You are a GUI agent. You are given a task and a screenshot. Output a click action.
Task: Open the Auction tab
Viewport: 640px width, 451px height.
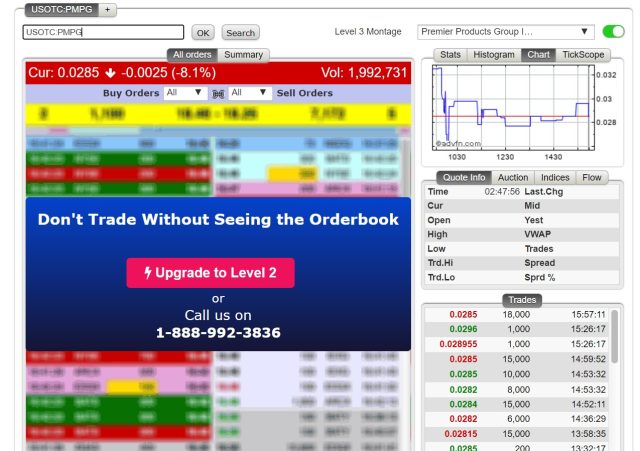pos(513,178)
